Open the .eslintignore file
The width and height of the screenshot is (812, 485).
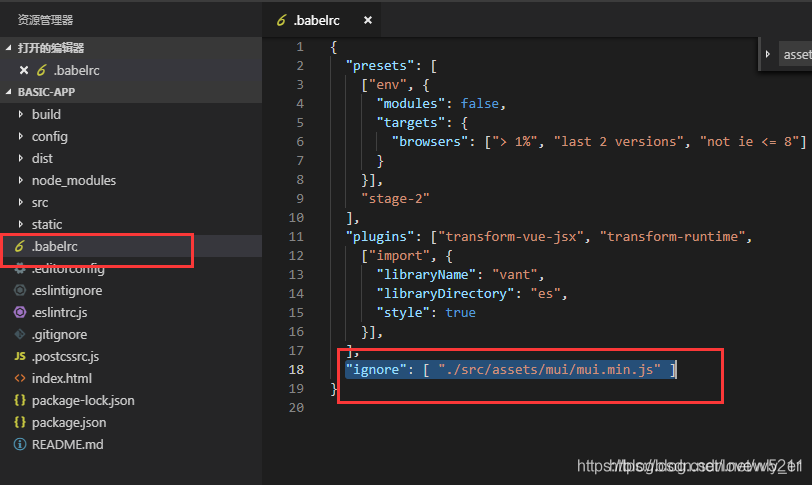[131, 290]
